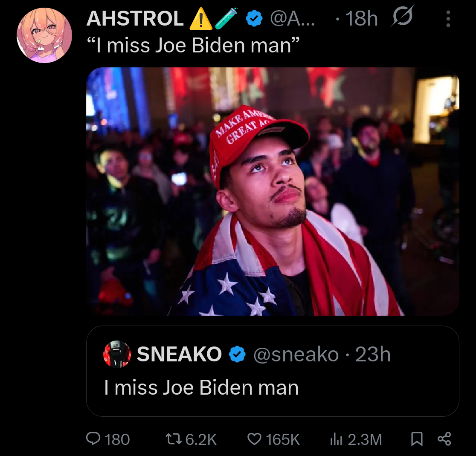This screenshot has width=476, height=456.
Task: Open the three-dot more options menu
Action: [448, 19]
